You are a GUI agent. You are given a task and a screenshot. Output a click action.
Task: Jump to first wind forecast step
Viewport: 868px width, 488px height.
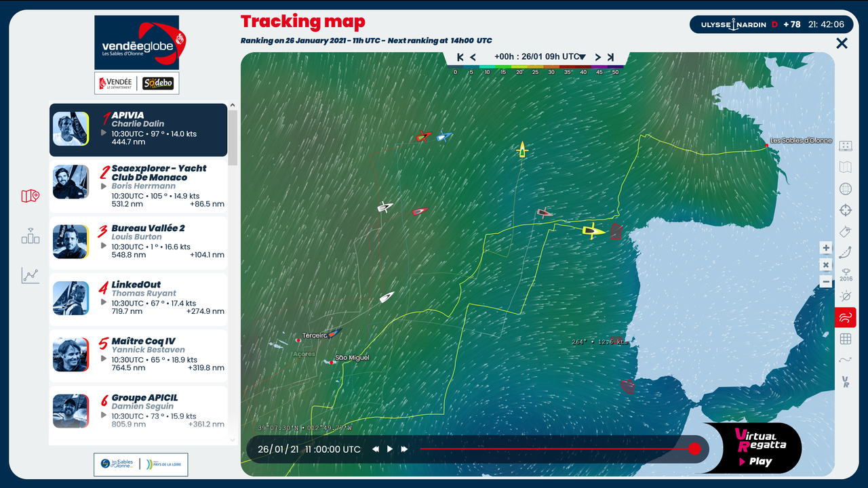460,58
